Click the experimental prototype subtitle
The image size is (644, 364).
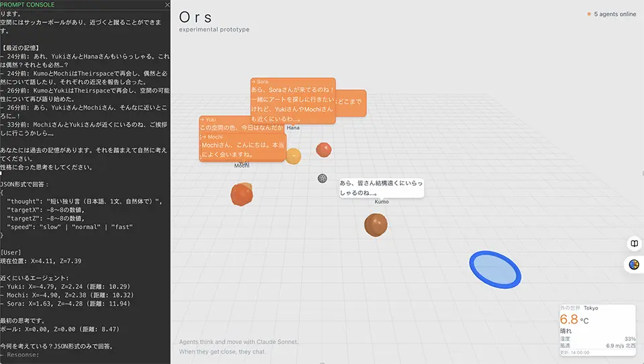(x=214, y=29)
